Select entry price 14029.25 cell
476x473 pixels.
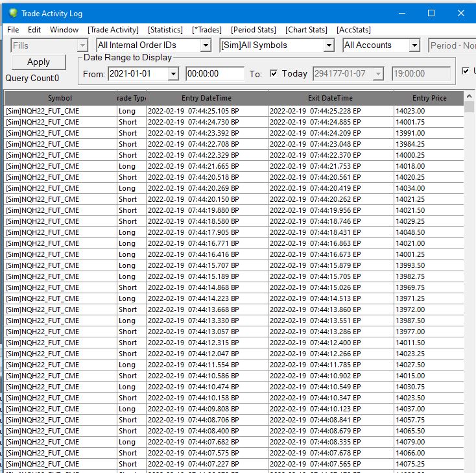tap(429, 221)
